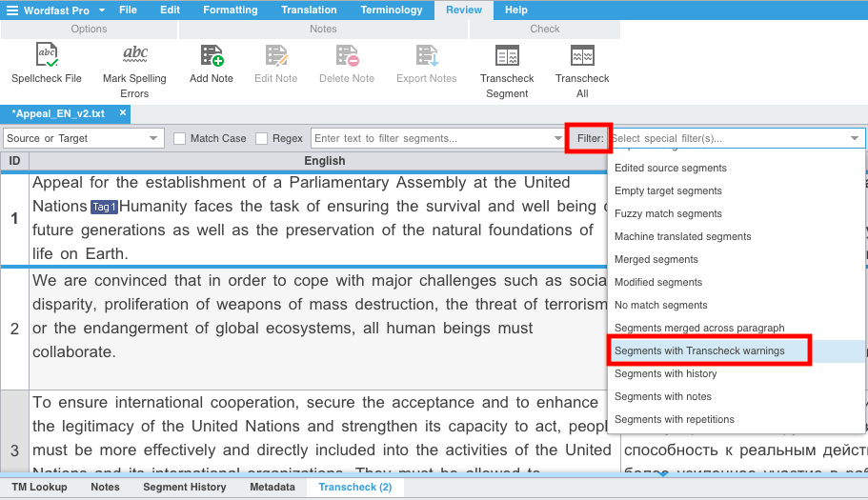The height and width of the screenshot is (500, 868).
Task: Select segment 2 in the ID column
Action: 14,329
